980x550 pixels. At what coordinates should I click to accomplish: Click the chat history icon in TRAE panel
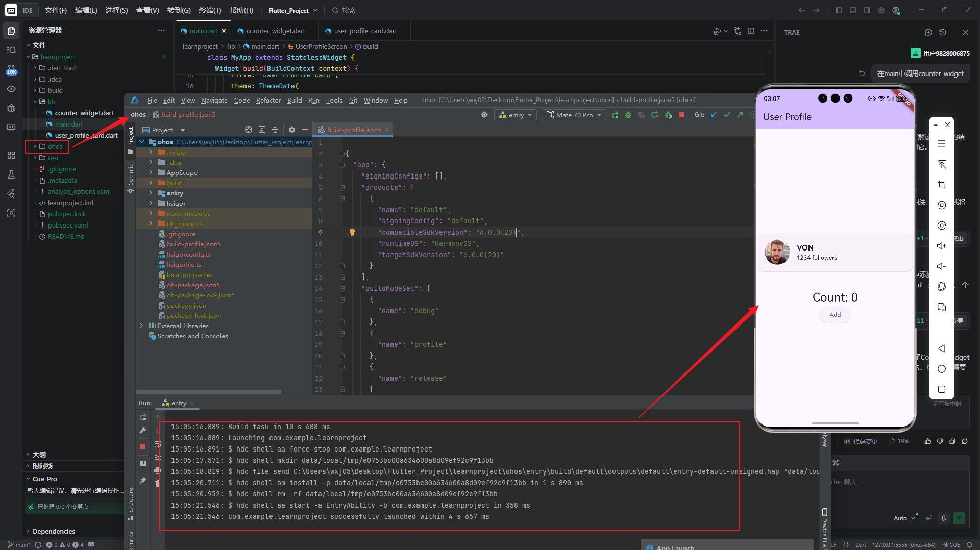point(943,32)
